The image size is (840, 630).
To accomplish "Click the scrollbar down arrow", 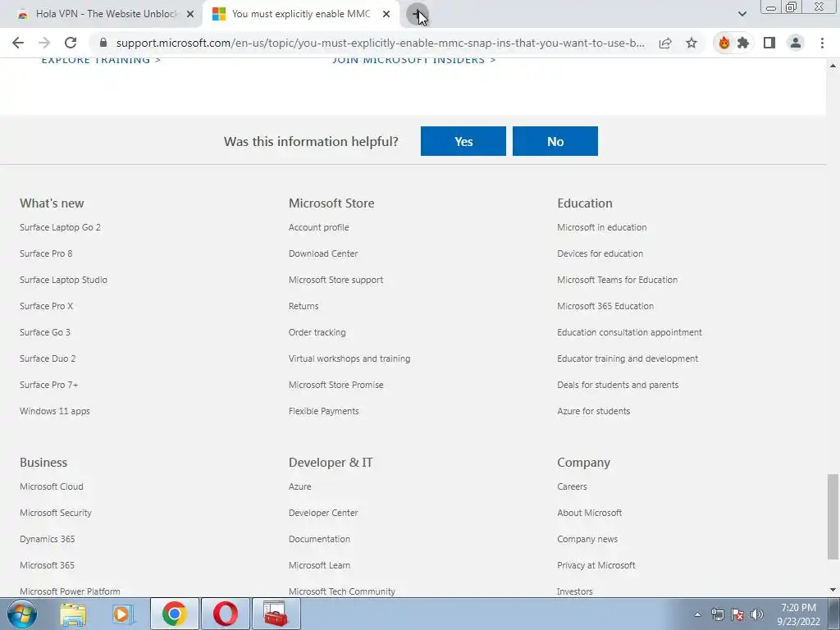I will click(833, 590).
